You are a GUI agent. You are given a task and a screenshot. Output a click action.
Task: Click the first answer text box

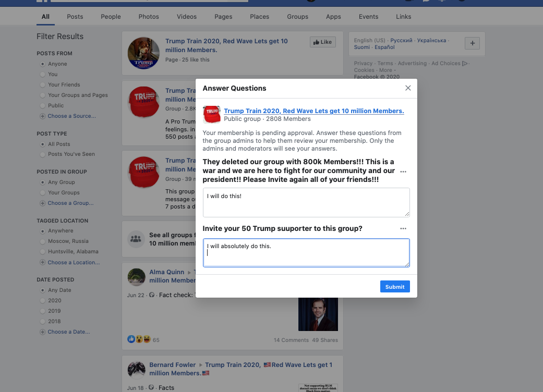coord(306,202)
